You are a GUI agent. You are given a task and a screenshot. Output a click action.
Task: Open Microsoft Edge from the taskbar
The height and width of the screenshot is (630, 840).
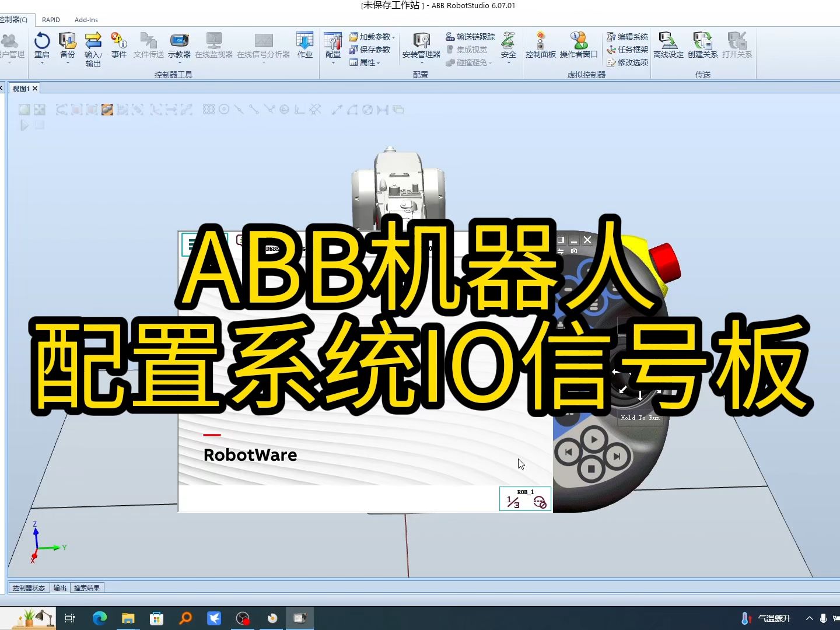pyautogui.click(x=100, y=618)
